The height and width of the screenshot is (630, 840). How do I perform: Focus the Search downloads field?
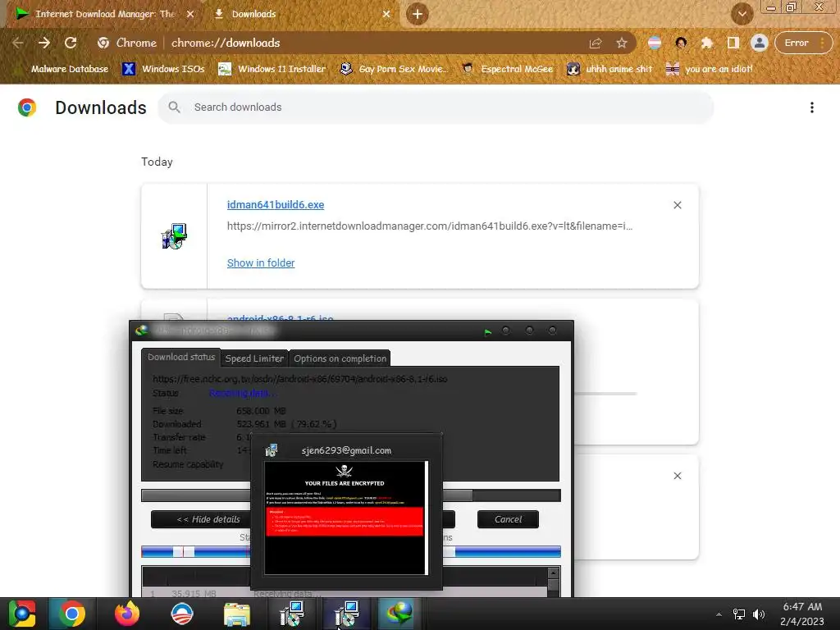[x=436, y=107]
